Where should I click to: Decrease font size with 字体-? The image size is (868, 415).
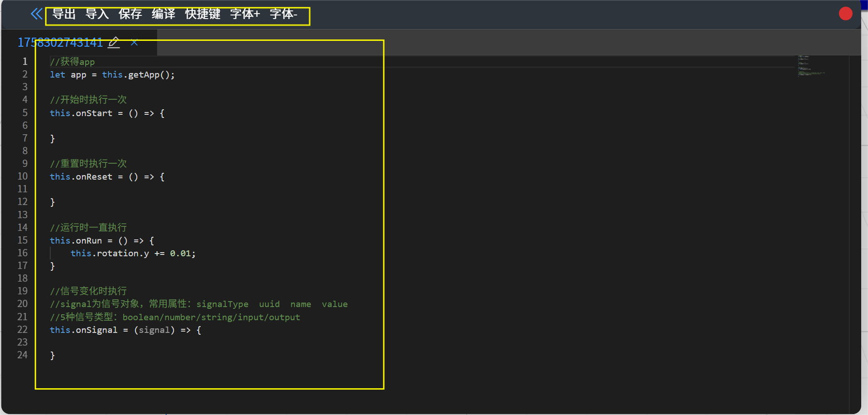tap(283, 14)
